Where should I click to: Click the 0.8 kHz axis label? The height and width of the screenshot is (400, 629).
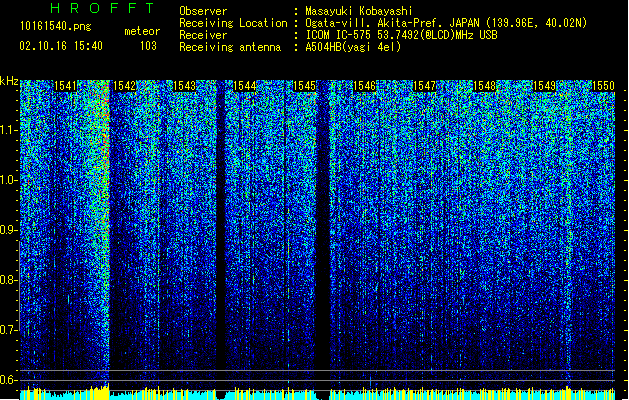9,280
